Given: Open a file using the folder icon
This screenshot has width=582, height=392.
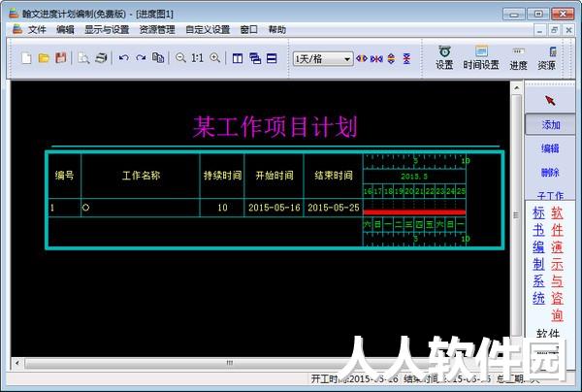Looking at the screenshot, I should (x=44, y=58).
